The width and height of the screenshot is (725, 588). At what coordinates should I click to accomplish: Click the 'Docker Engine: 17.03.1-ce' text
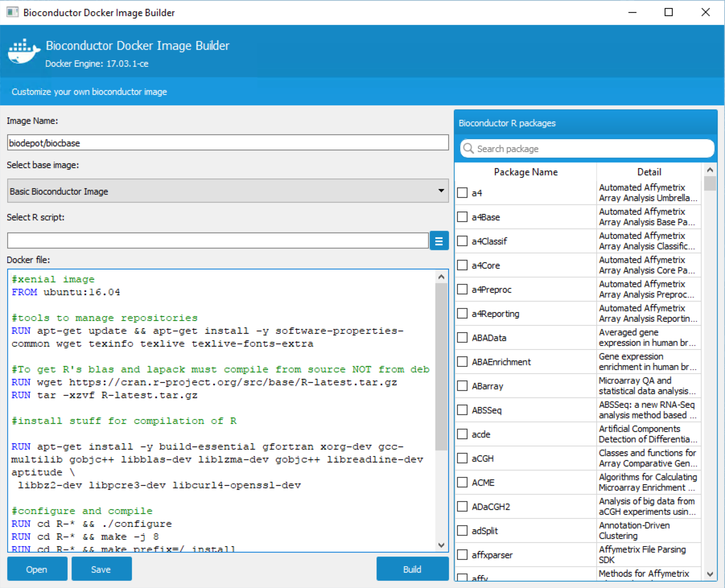pos(97,64)
